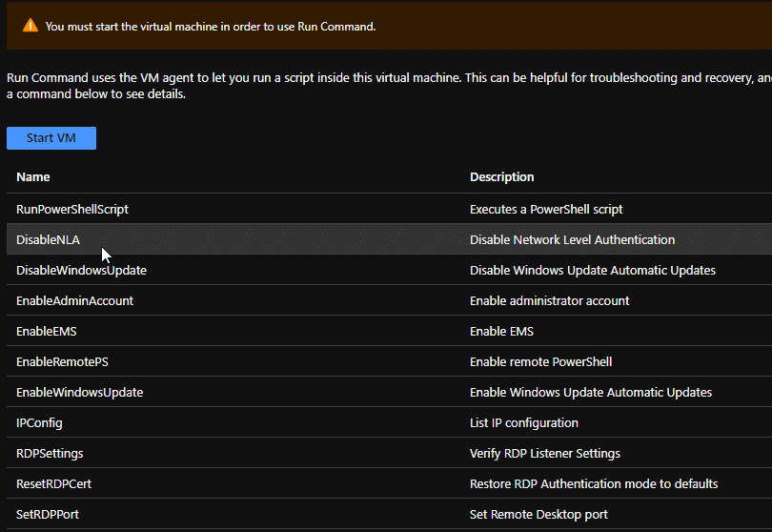Click 'Disable Windows Update Automatic Updates' text
Screen dimensions: 772x532
(592, 271)
